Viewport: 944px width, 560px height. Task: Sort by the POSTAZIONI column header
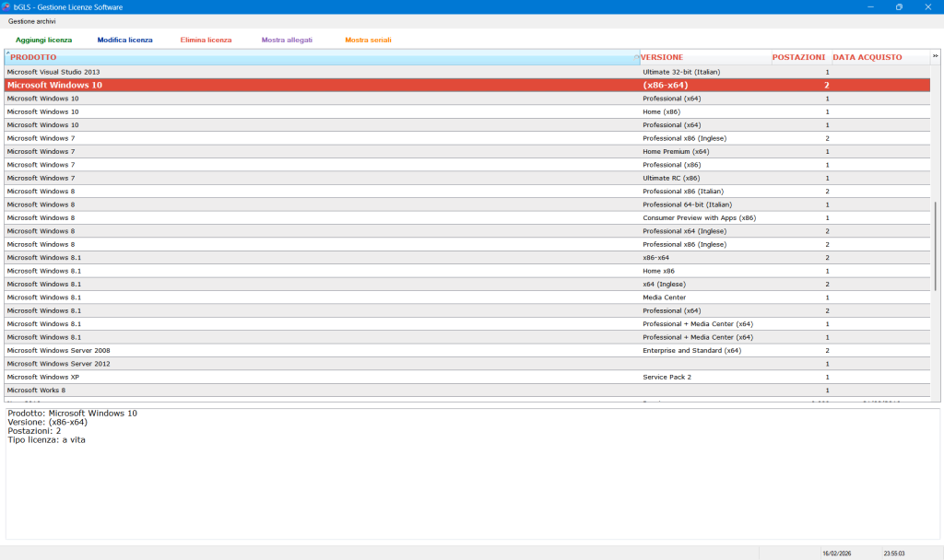click(798, 57)
